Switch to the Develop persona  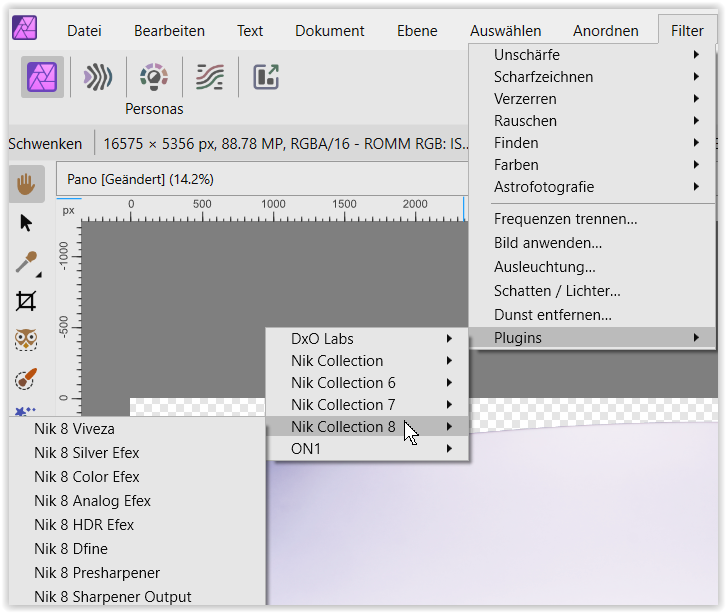153,77
